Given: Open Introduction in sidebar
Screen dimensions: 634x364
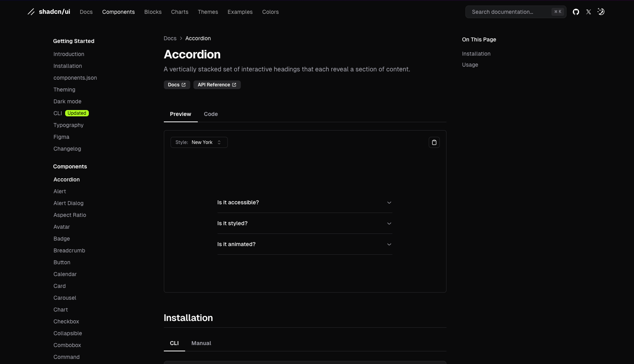Looking at the screenshot, I should (x=69, y=54).
